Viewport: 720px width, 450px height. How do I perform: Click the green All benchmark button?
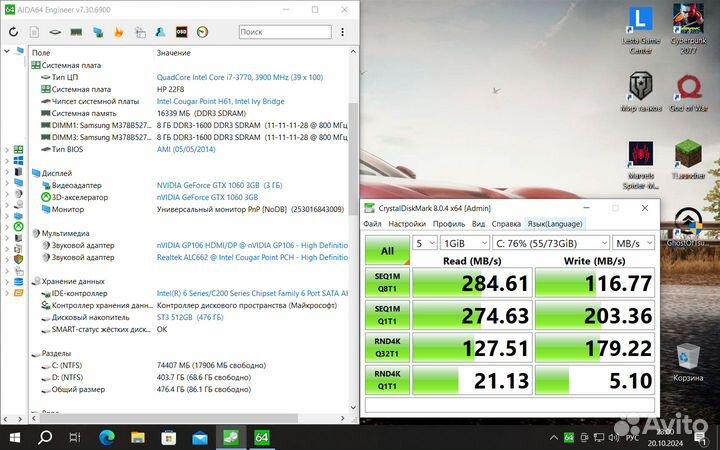386,251
